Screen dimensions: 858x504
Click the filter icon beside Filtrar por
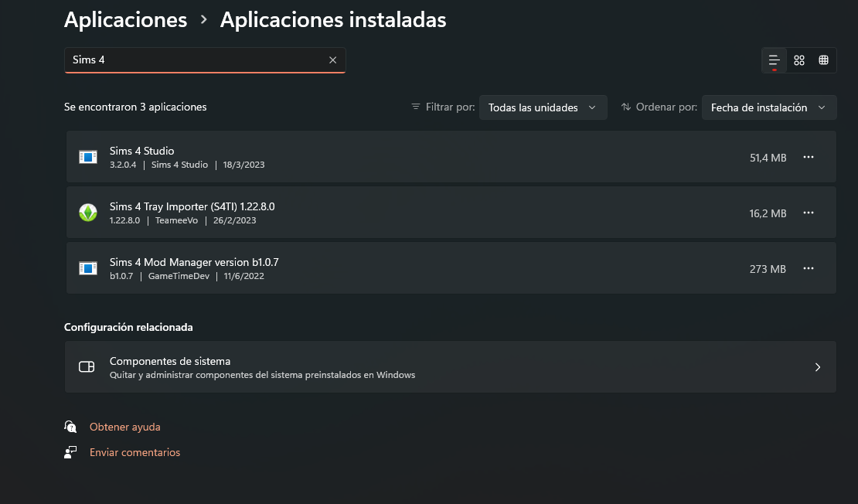click(x=416, y=107)
